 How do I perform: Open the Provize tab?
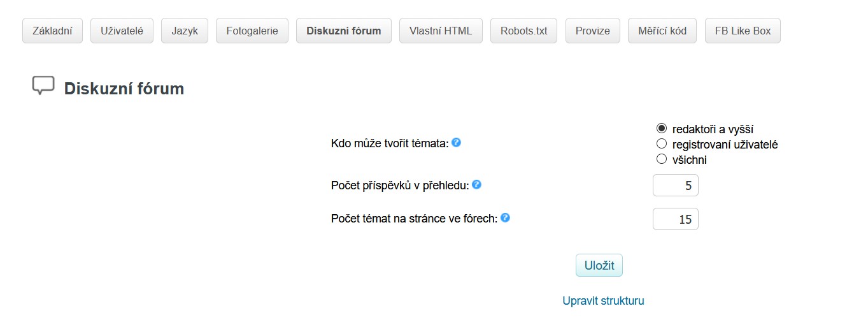(592, 31)
